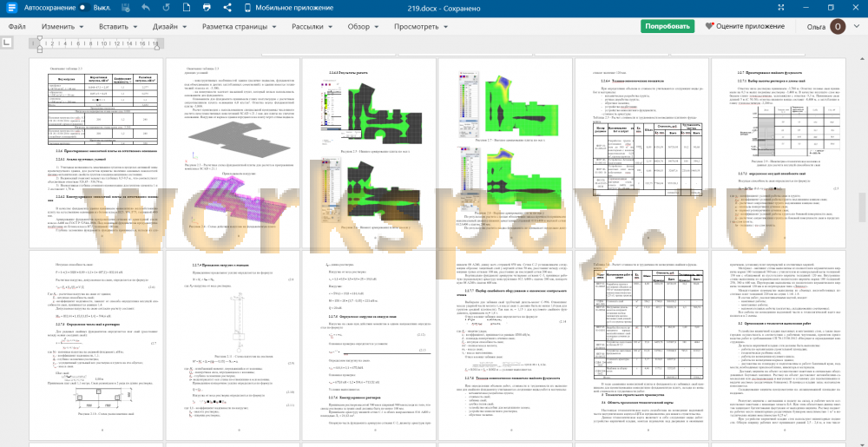
Task: Click the app logo icon in title bar
Action: 11,8
